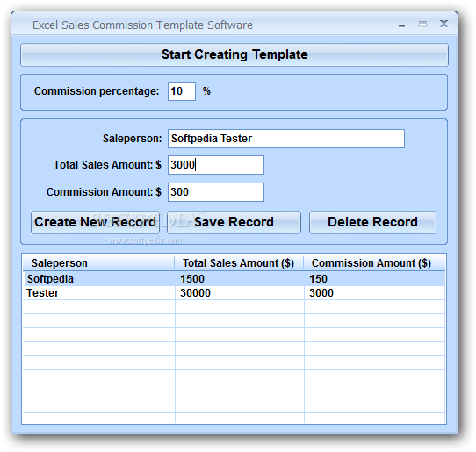Save the current record
This screenshot has height=452, width=476.
(234, 222)
